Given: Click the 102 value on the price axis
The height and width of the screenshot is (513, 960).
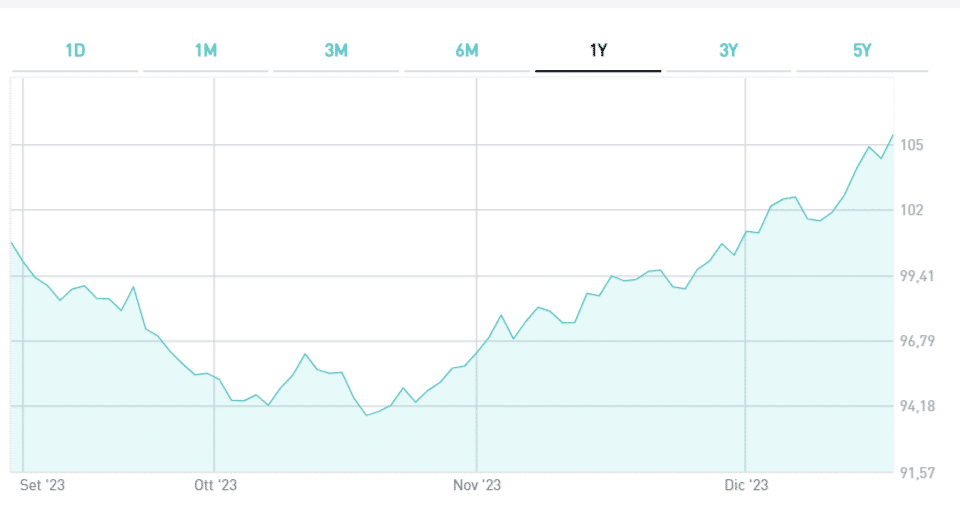Looking at the screenshot, I should pyautogui.click(x=911, y=210).
